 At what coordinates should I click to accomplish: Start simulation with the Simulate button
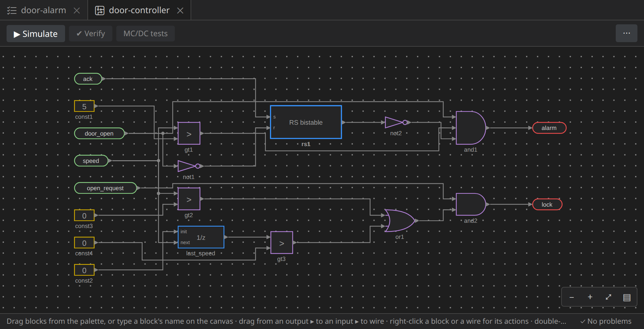pos(36,34)
